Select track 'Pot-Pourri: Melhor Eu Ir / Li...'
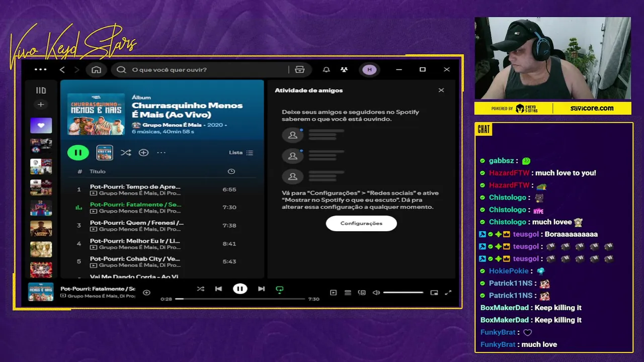644x362 pixels. (135, 241)
